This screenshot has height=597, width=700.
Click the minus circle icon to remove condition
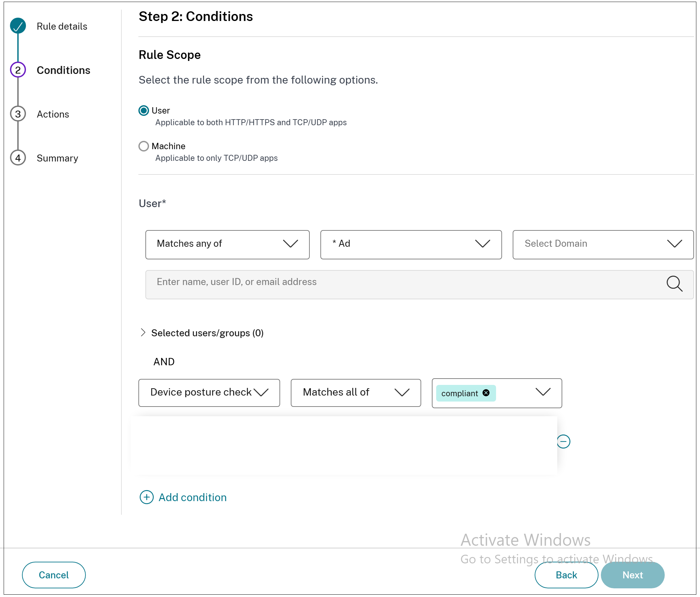point(564,442)
